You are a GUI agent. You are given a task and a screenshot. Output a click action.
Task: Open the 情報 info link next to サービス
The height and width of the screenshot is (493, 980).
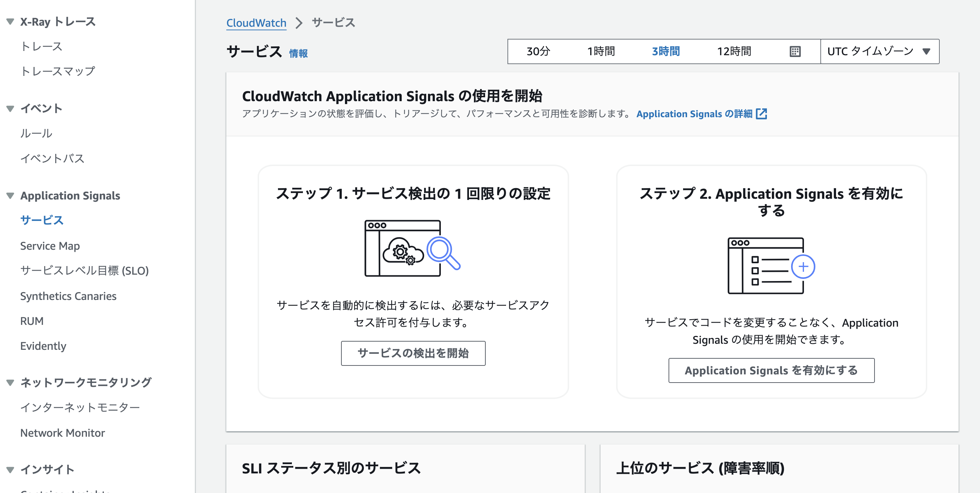298,54
